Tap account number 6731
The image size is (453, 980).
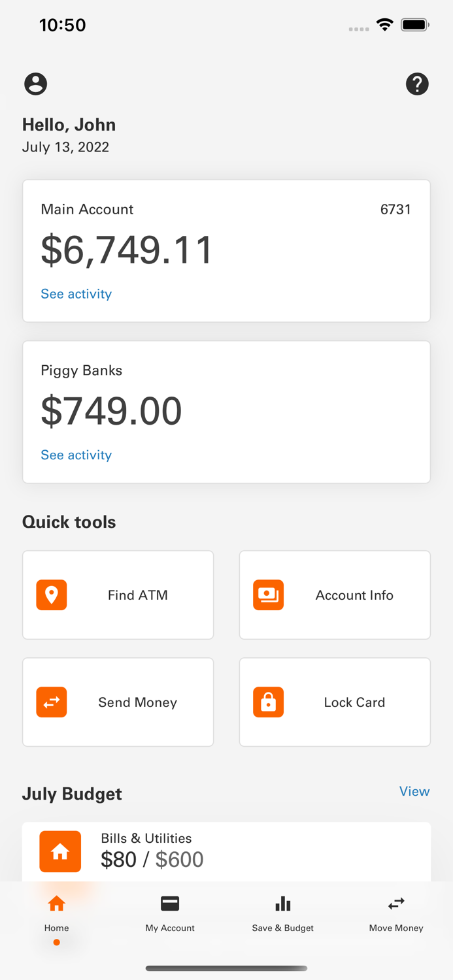point(395,209)
